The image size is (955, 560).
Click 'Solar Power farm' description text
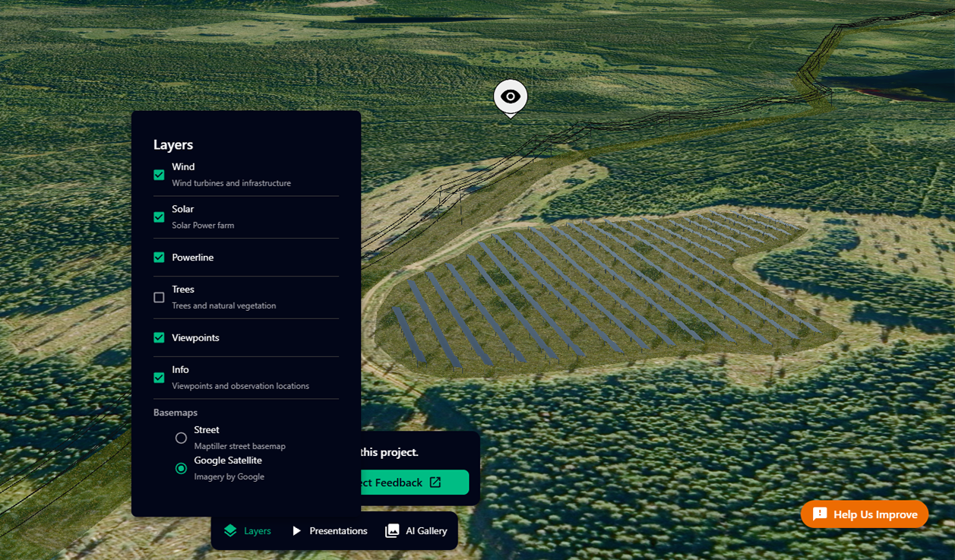tap(203, 226)
